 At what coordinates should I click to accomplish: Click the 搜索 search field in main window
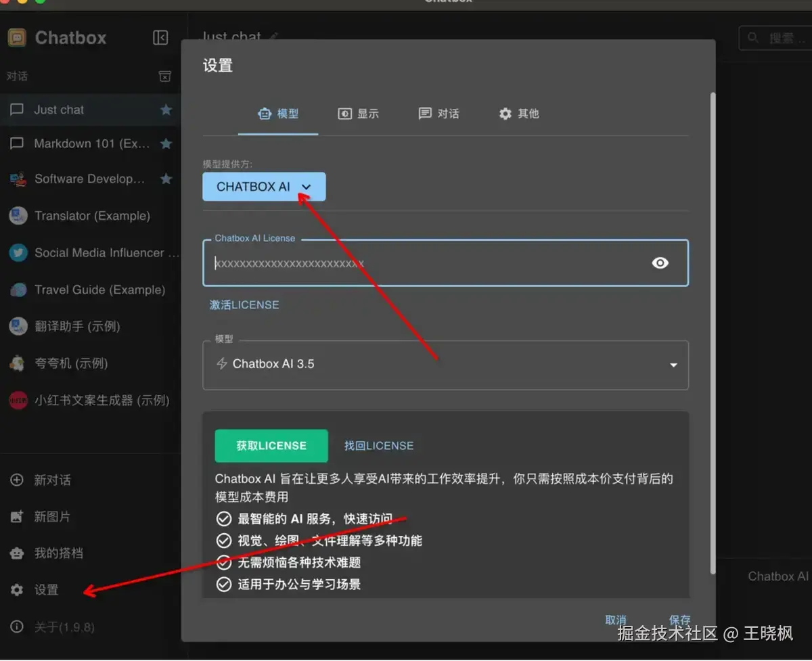pyautogui.click(x=775, y=38)
